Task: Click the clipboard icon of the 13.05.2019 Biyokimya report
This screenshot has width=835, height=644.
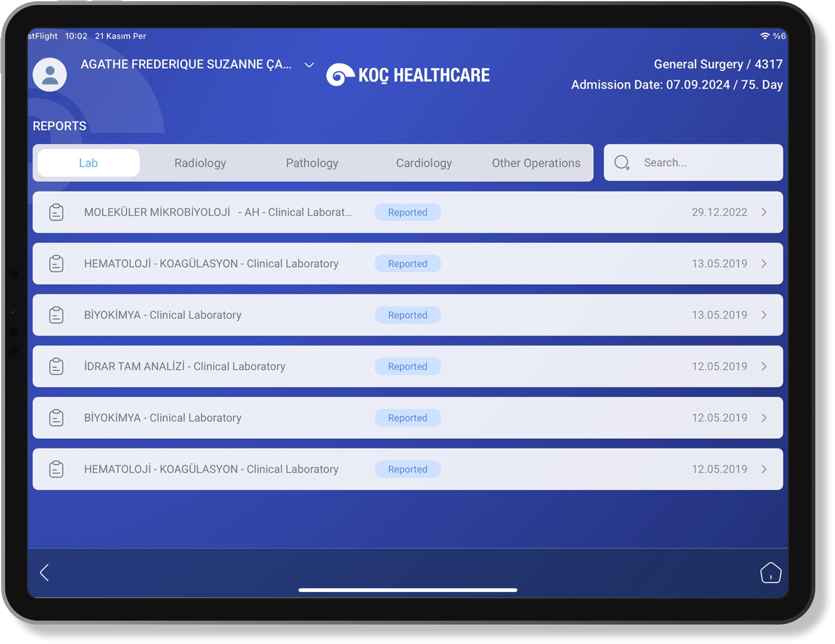Action: pos(56,315)
